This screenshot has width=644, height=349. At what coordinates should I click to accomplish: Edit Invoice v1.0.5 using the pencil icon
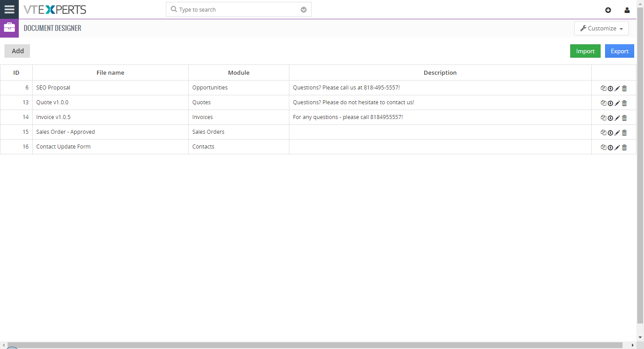coord(617,118)
